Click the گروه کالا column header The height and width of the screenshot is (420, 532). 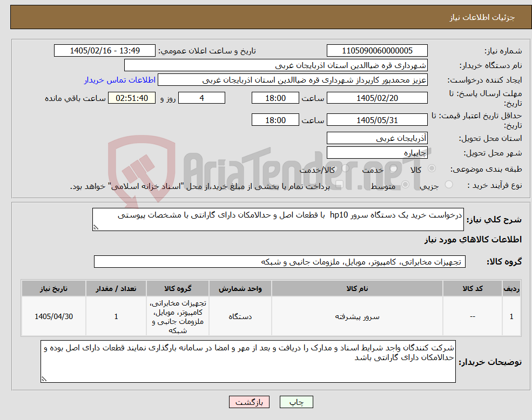point(178,288)
